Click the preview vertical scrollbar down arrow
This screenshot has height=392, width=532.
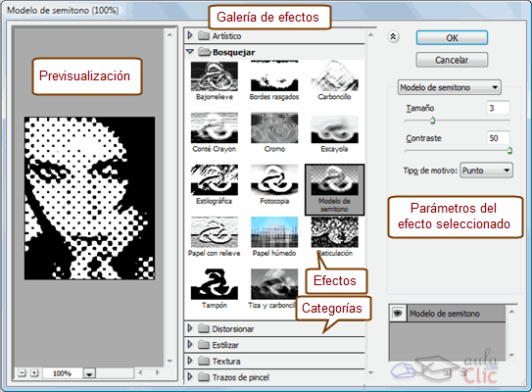[x=169, y=361]
